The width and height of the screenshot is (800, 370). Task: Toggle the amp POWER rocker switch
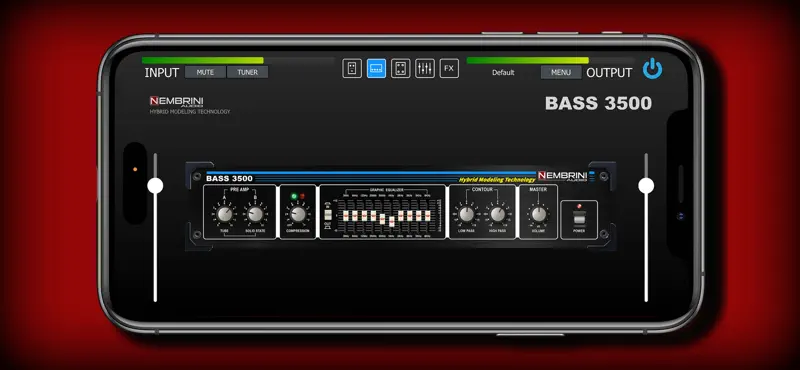[x=579, y=219]
